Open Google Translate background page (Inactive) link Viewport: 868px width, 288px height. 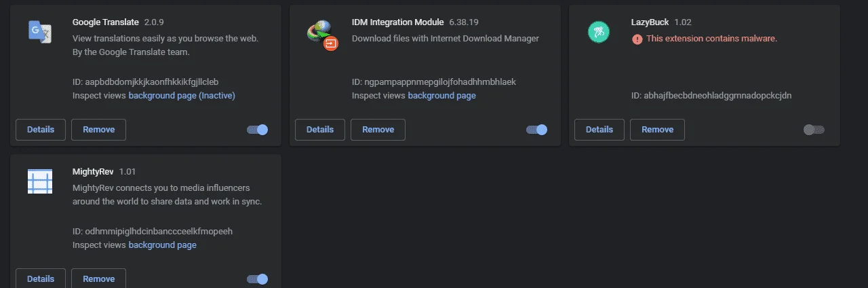(x=182, y=96)
